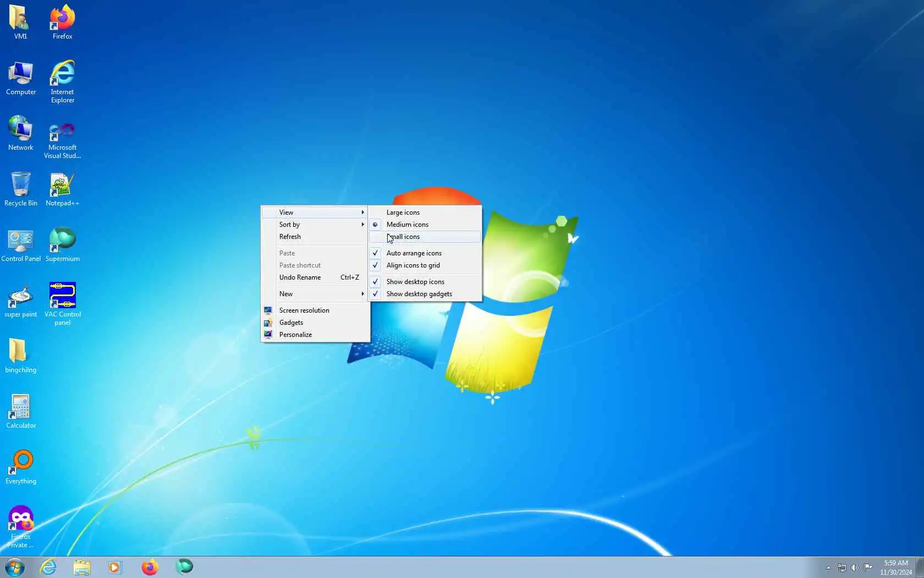The image size is (924, 578).
Task: Select the Network desktop icon
Action: (21, 133)
